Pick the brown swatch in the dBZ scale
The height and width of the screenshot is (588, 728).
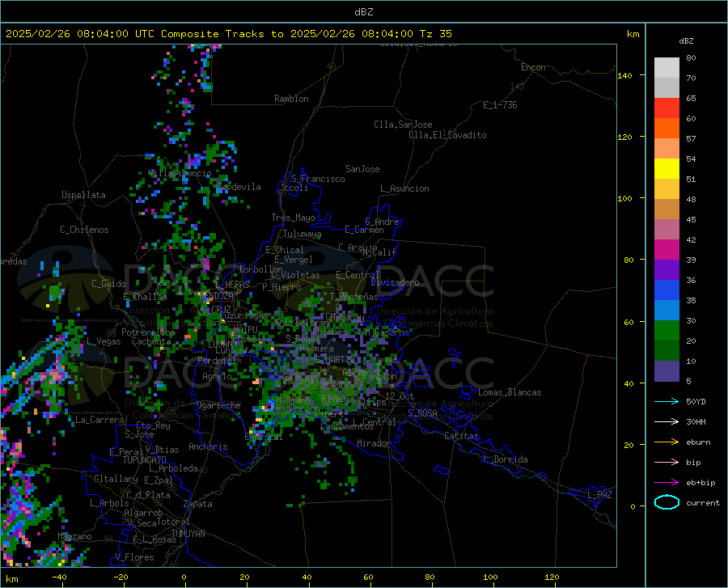click(667, 209)
